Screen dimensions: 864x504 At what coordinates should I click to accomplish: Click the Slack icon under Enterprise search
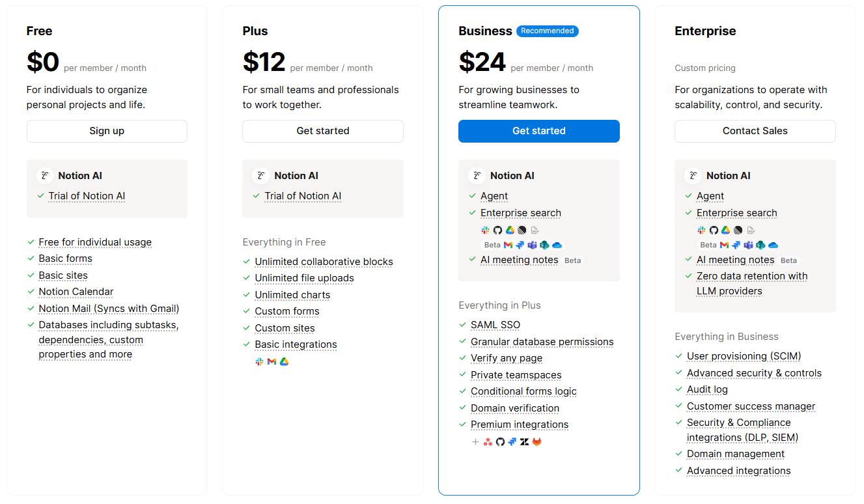(486, 230)
